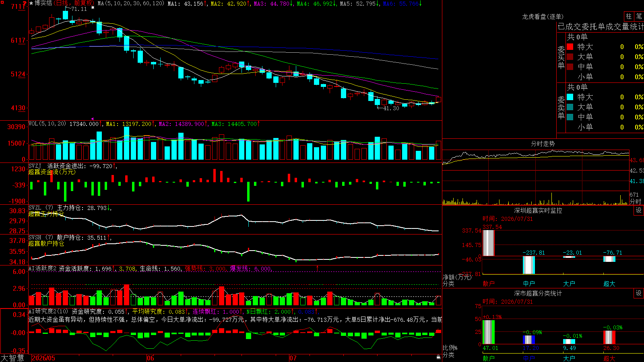Click the red up-arrow marker in AI活跃度2 panel

click(317, 268)
